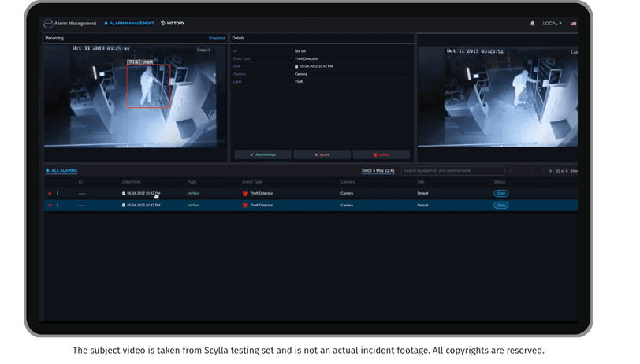The width and height of the screenshot is (640, 364).
Task: Click the All Alarms bell icon
Action: tap(47, 170)
